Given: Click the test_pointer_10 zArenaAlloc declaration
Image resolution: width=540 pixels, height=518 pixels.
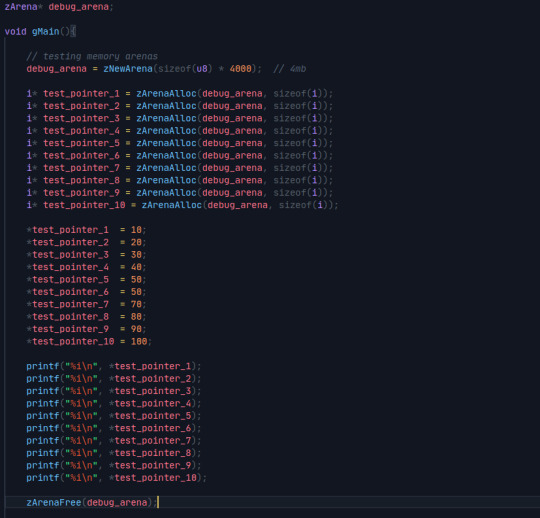Looking at the screenshot, I should tap(183, 205).
